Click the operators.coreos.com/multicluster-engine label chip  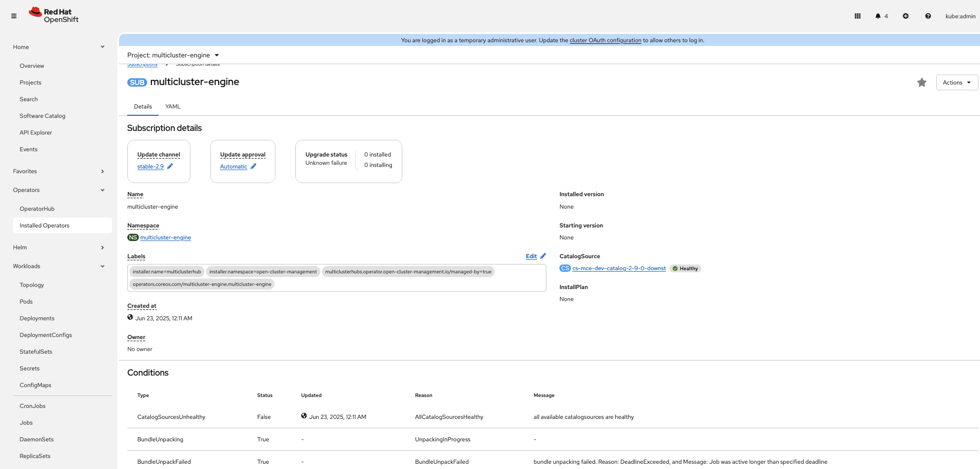(x=202, y=284)
